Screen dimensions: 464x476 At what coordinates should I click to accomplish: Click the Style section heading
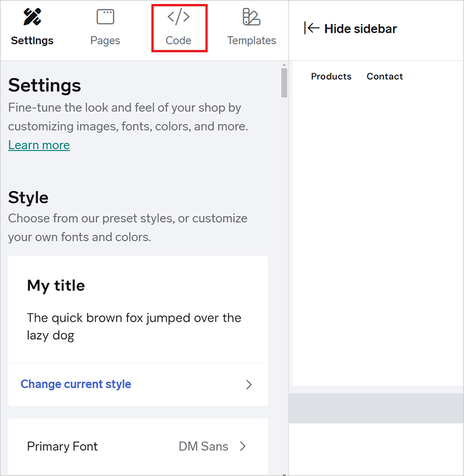click(x=28, y=197)
